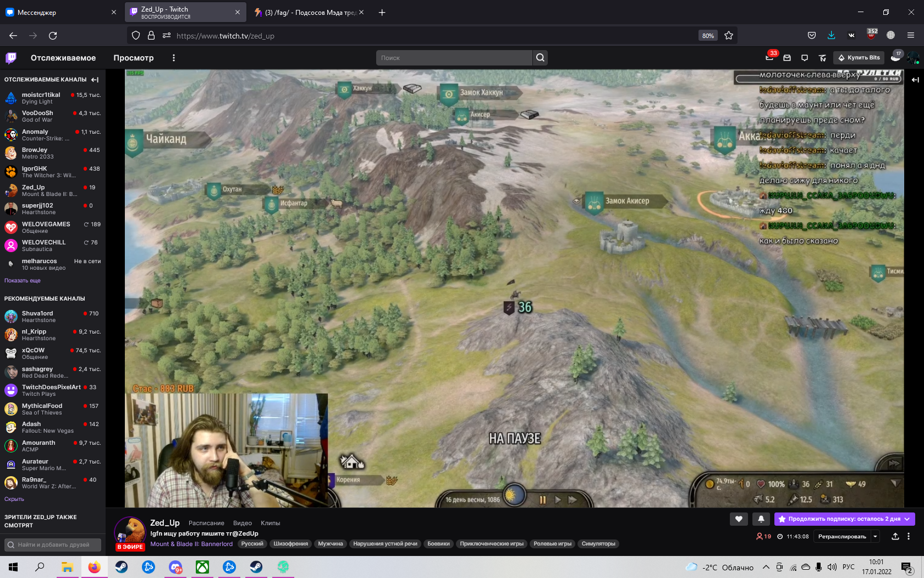Open the Видео tab of Zed_Up
Screen dimensions: 924x578
pyautogui.click(x=243, y=523)
